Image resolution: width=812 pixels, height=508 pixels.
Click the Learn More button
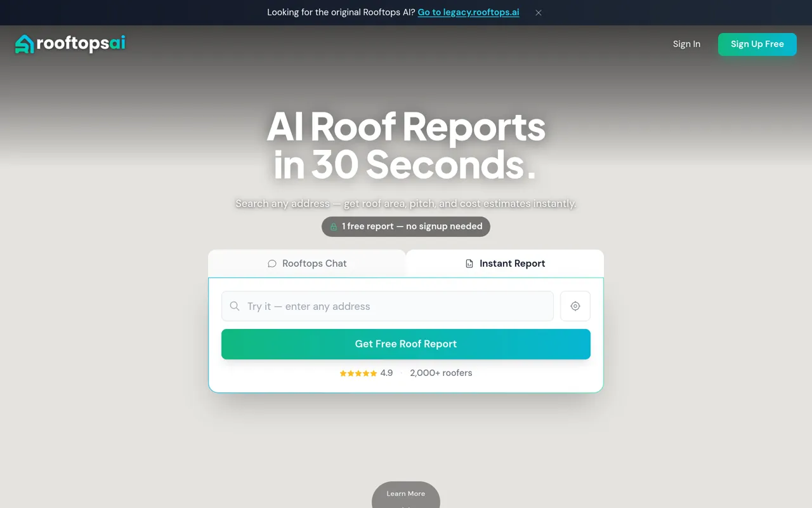(x=406, y=495)
